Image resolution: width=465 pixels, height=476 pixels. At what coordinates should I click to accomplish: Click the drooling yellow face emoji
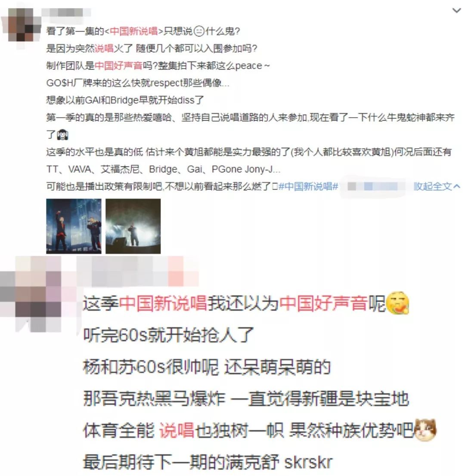397,303
